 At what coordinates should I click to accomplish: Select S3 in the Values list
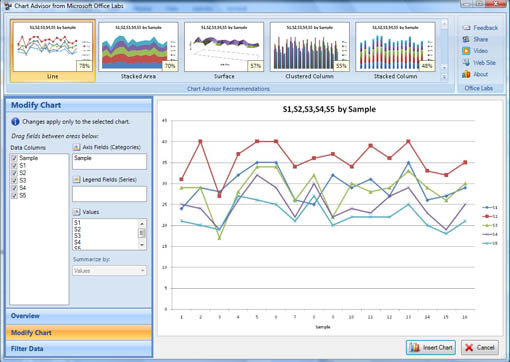77,236
